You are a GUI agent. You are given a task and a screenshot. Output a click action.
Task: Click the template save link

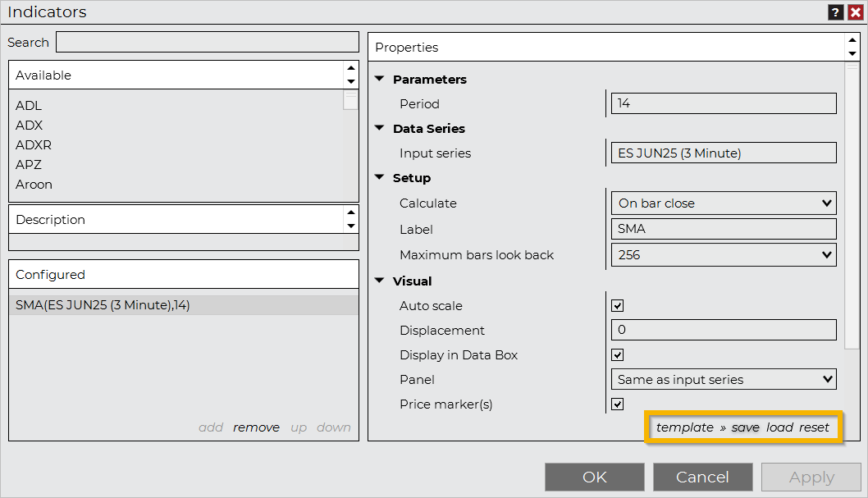pyautogui.click(x=745, y=427)
